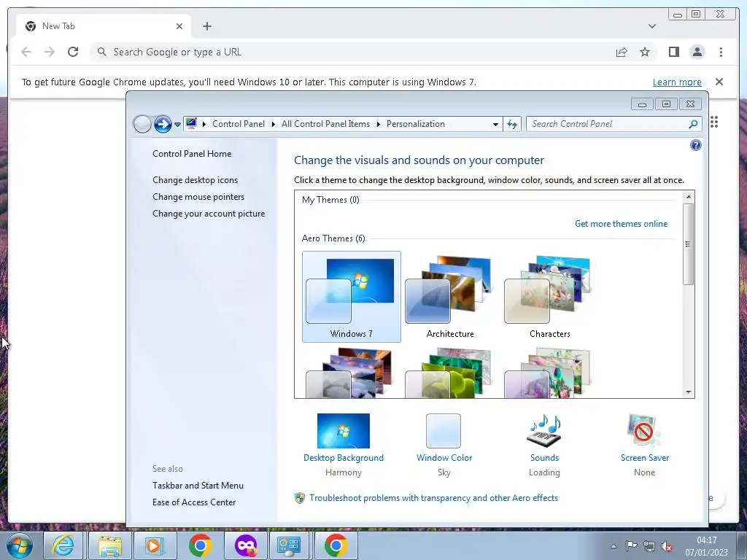Select the Characters theme
Screen dimensions: 747x560
point(549,297)
